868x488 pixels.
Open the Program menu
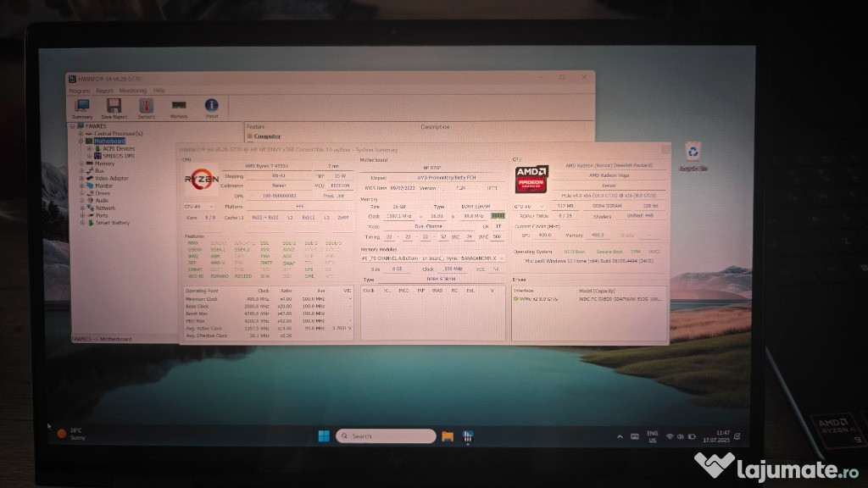[79, 91]
